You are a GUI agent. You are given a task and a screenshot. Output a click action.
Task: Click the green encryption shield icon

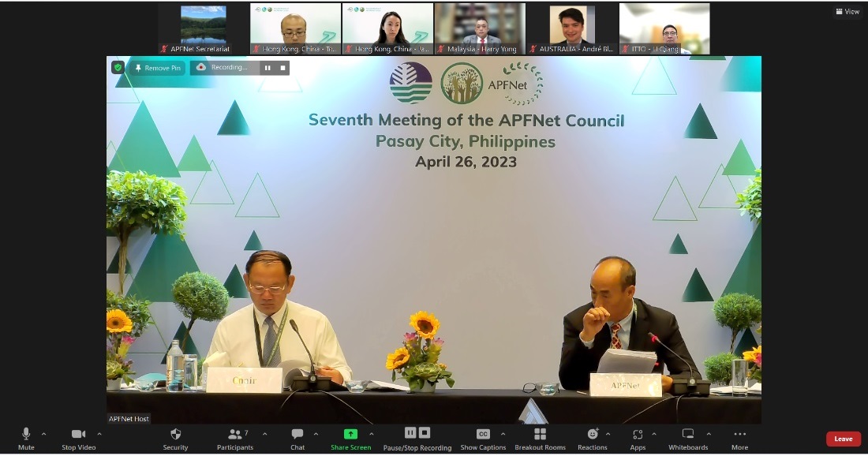point(118,68)
